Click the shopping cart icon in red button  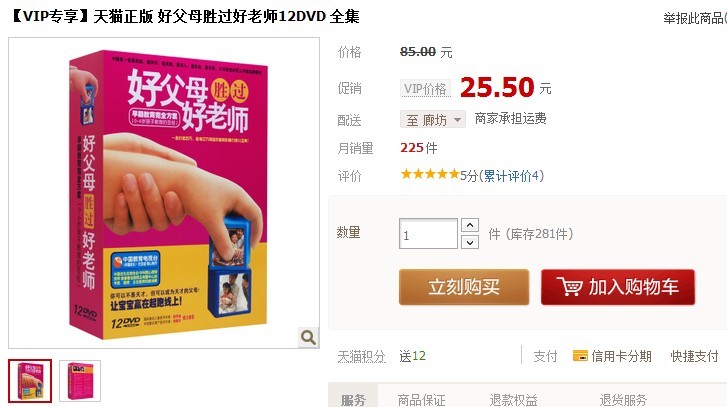[569, 287]
